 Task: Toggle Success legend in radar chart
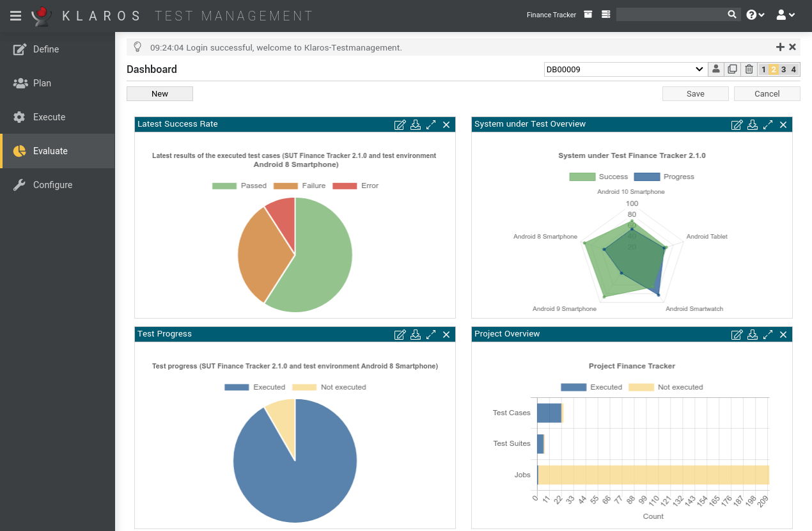(x=582, y=177)
